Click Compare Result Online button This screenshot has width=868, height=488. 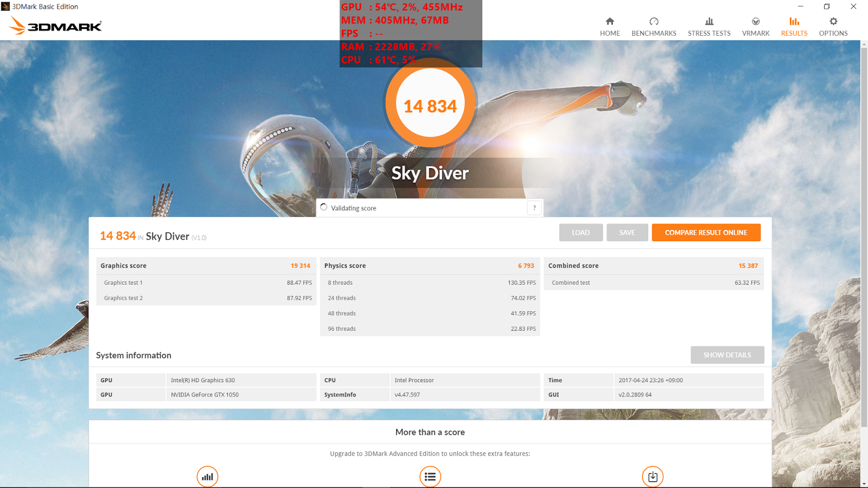(706, 233)
